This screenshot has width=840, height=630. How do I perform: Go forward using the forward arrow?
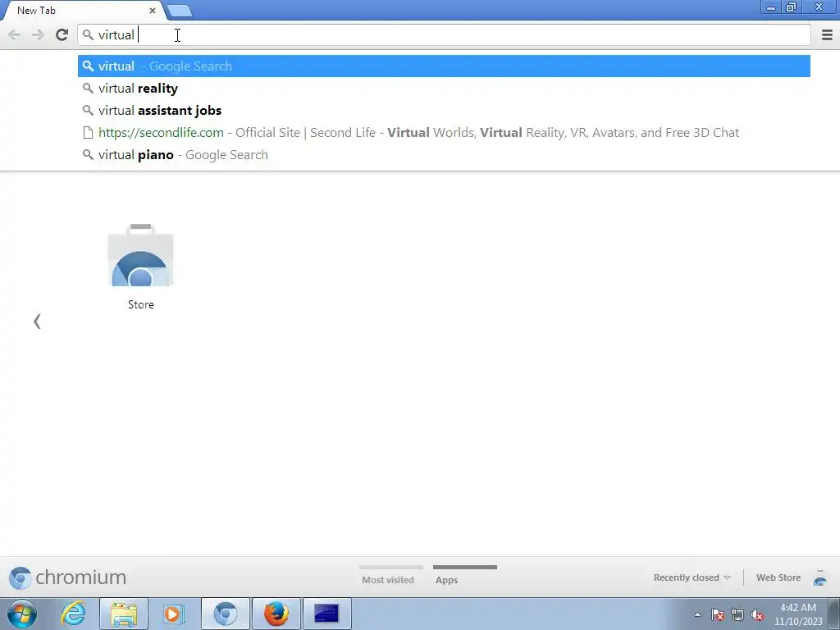[38, 35]
